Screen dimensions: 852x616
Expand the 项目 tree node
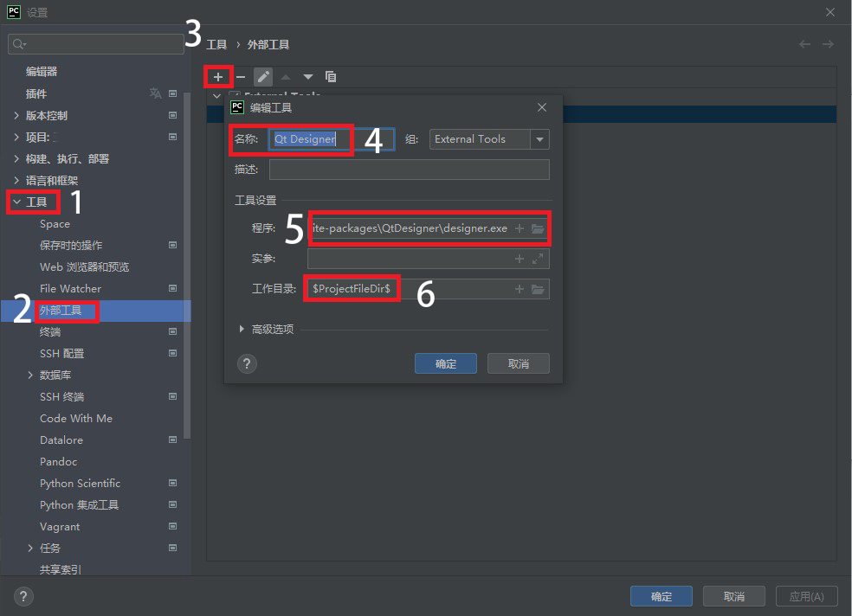16,138
